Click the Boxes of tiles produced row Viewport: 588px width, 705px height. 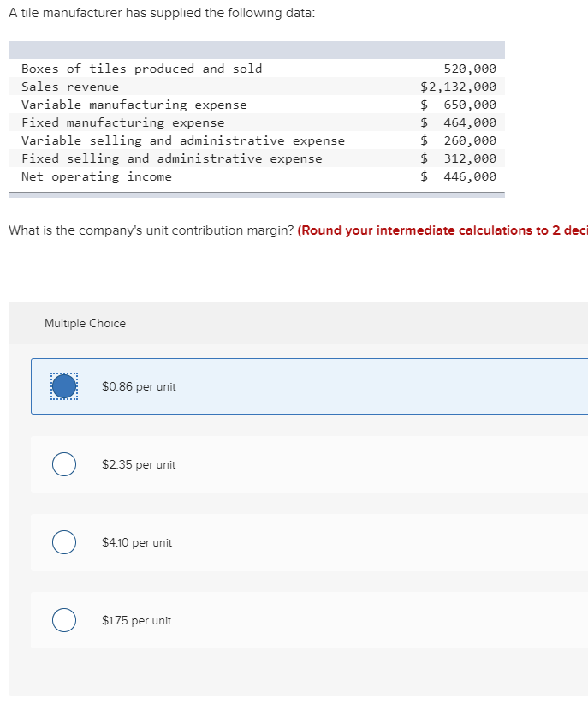257,69
